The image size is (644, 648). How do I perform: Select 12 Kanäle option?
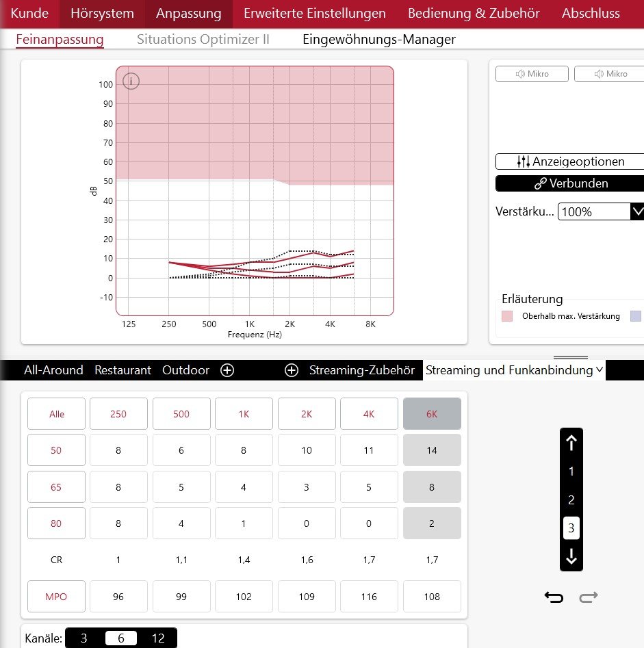pyautogui.click(x=158, y=638)
